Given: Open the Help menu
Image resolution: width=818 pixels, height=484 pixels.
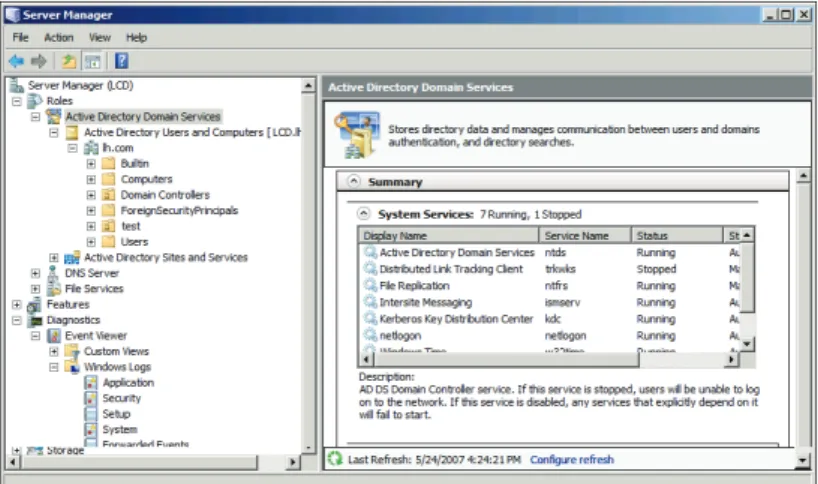Looking at the screenshot, I should click(136, 38).
